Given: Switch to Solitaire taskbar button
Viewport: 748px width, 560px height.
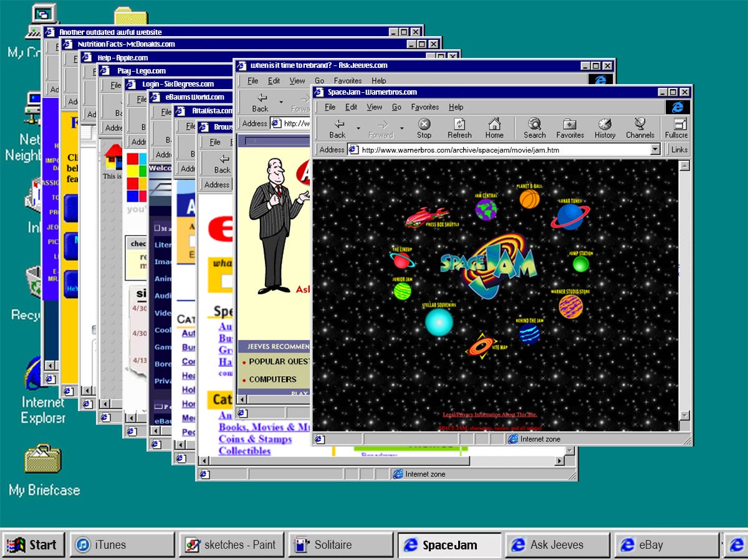Looking at the screenshot, I should [341, 545].
